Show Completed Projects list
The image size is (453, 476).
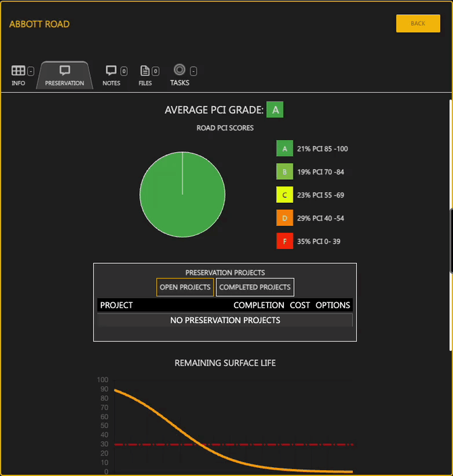pyautogui.click(x=255, y=287)
